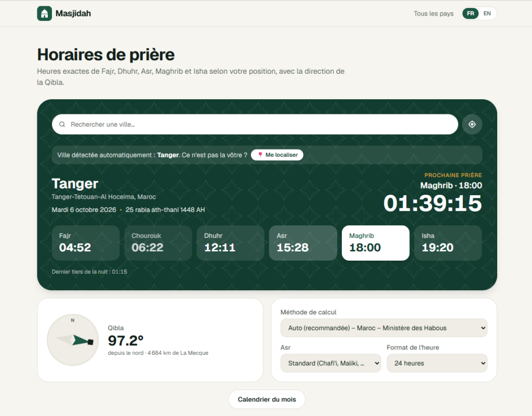Select the Fajr 04:52 card
Image resolution: width=532 pixels, height=416 pixels.
point(86,243)
